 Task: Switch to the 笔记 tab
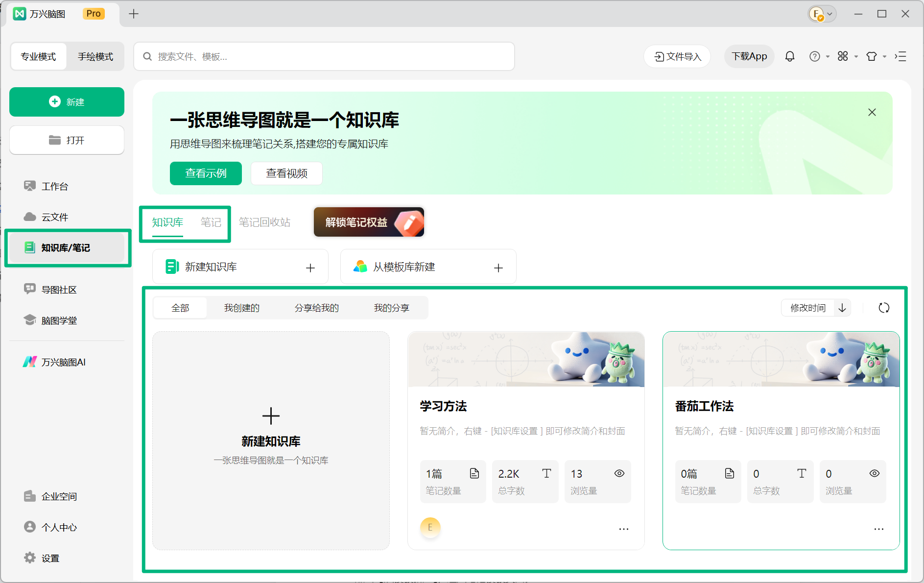211,222
